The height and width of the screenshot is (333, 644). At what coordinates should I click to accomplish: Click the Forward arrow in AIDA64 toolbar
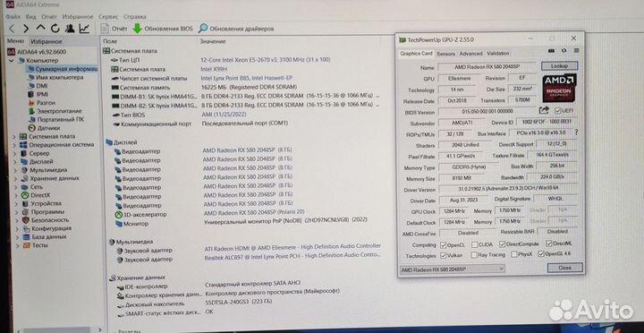pyautogui.click(x=26, y=29)
